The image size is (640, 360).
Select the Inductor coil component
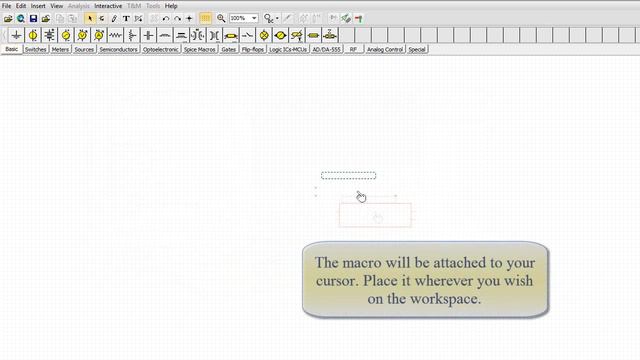tap(165, 36)
